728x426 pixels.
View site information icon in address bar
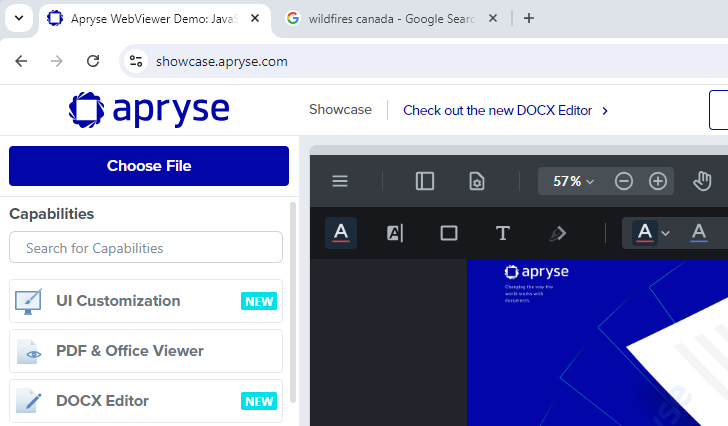coord(136,61)
